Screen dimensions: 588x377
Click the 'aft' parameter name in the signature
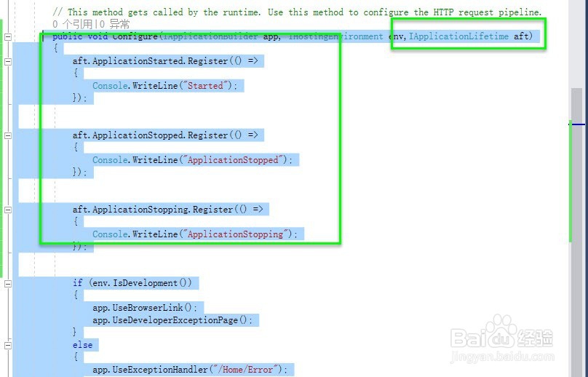521,36
